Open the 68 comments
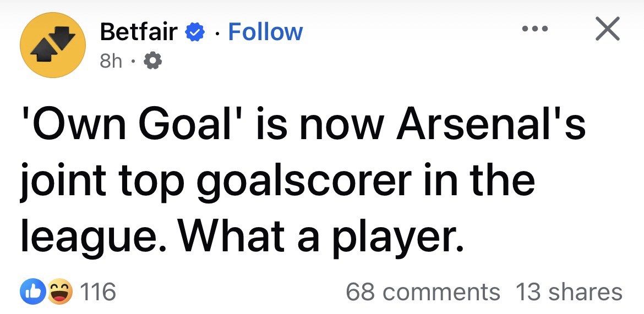This screenshot has width=644, height=314. tap(423, 291)
